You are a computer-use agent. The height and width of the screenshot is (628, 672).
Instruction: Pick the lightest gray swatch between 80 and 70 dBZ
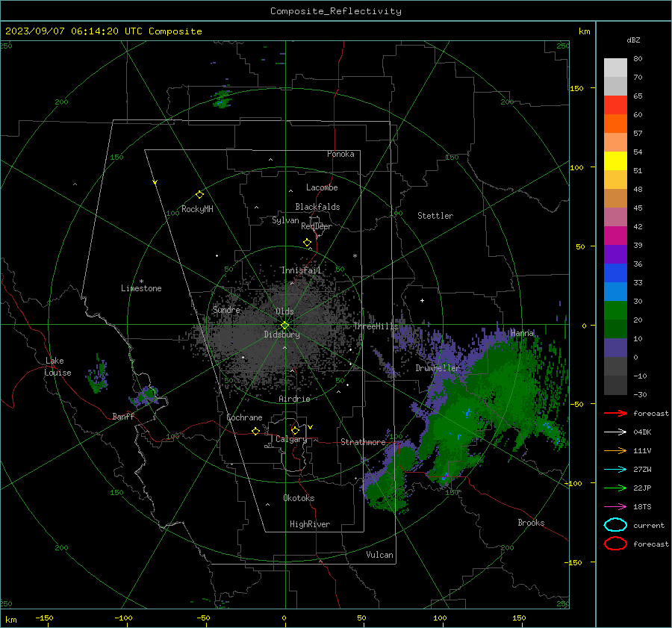(x=615, y=68)
